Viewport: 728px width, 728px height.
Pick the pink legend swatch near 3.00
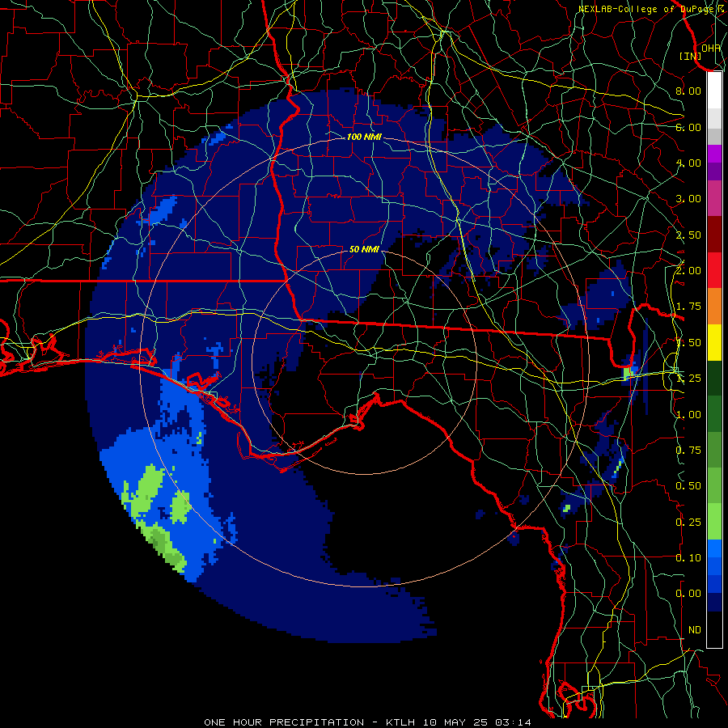pos(714,198)
